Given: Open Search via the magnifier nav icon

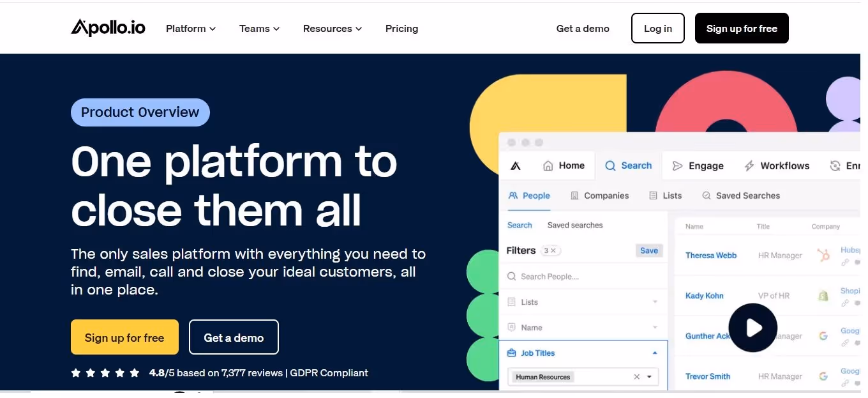Looking at the screenshot, I should [x=611, y=165].
